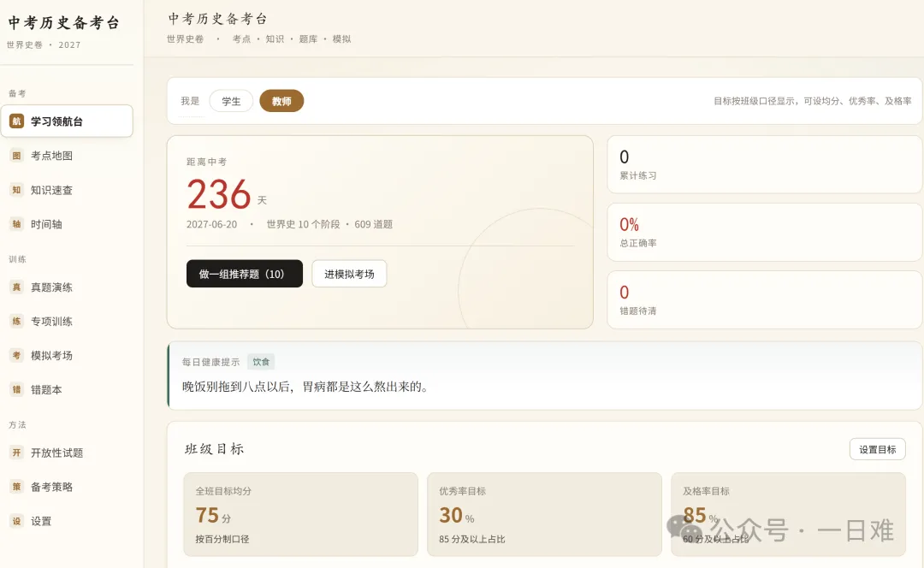The width and height of the screenshot is (924, 568).
Task: Click the 进模拟考场 button
Action: (x=349, y=274)
